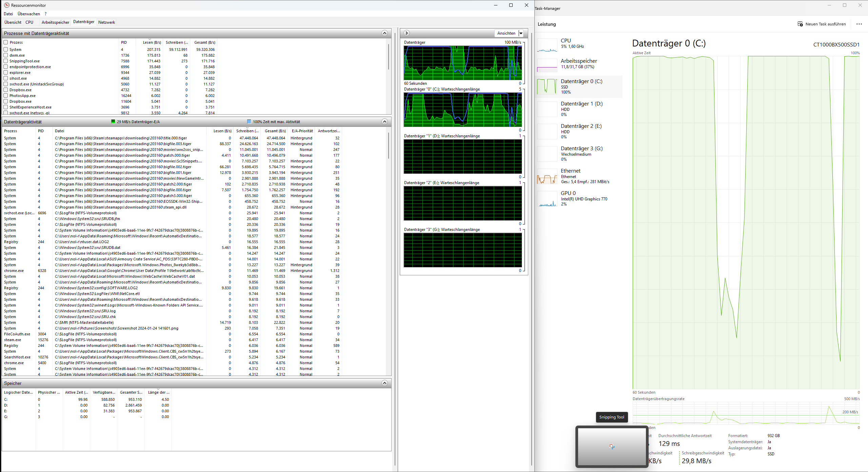The height and width of the screenshot is (472, 868).
Task: Collapse the Speicher section
Action: [x=384, y=383]
